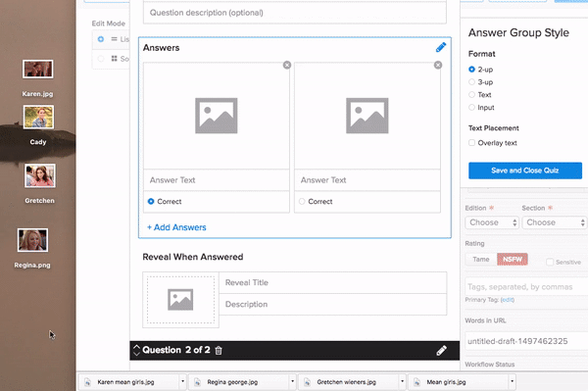
Task: Set rating to NSFW
Action: [513, 260]
